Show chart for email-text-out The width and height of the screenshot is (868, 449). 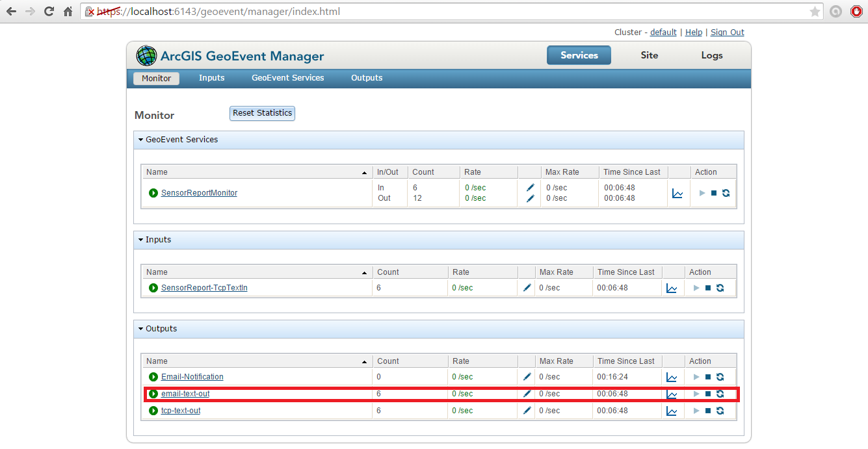click(x=672, y=394)
